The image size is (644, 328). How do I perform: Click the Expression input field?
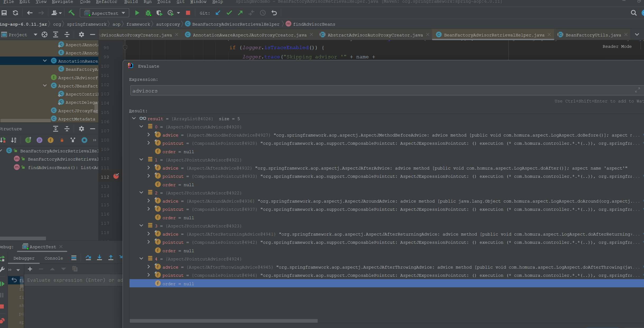(x=370, y=91)
